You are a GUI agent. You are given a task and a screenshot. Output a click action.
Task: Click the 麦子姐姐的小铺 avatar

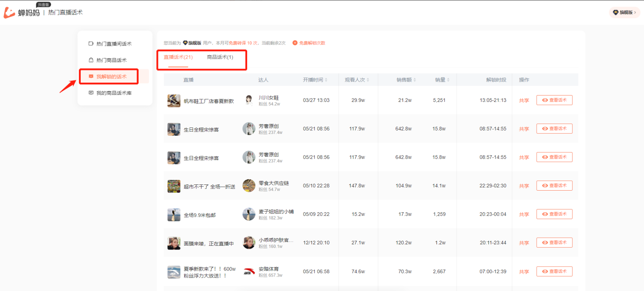click(249, 214)
